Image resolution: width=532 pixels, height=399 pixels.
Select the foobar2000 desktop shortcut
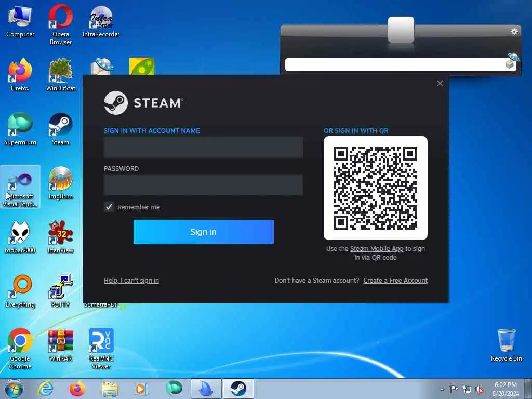(20, 237)
